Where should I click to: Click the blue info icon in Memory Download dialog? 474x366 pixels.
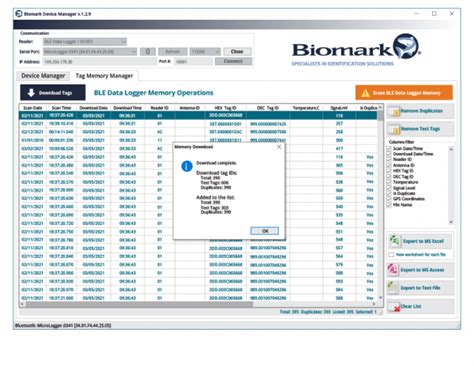click(x=187, y=166)
